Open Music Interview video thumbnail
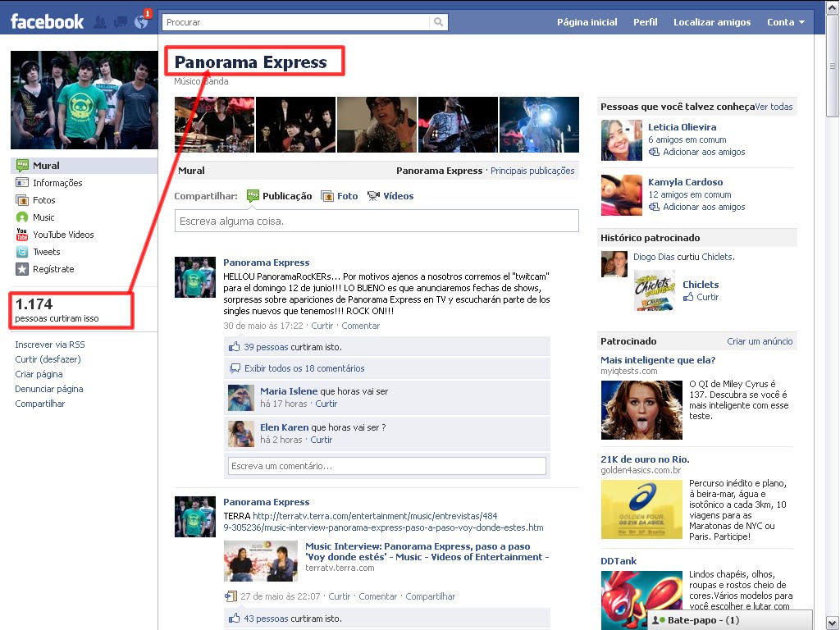 click(x=260, y=561)
